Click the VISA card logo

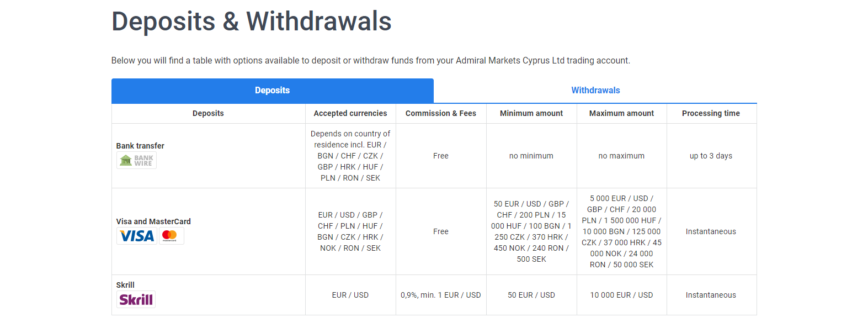[x=137, y=236]
